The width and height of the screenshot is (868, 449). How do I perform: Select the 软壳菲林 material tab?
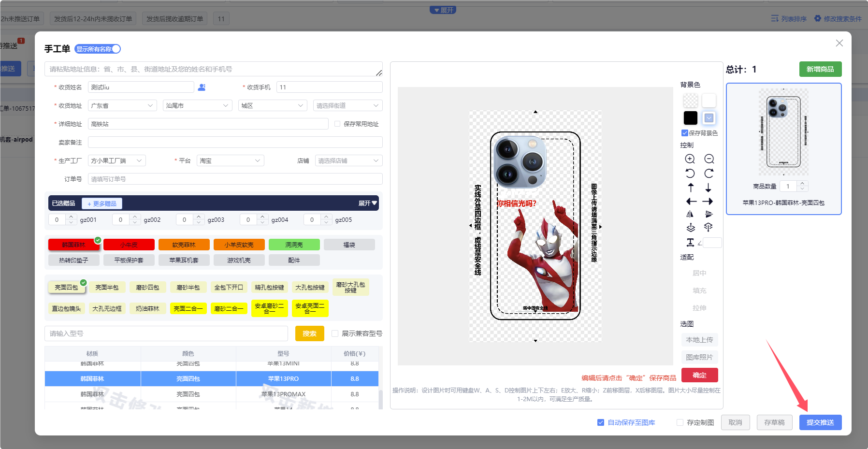[184, 245]
